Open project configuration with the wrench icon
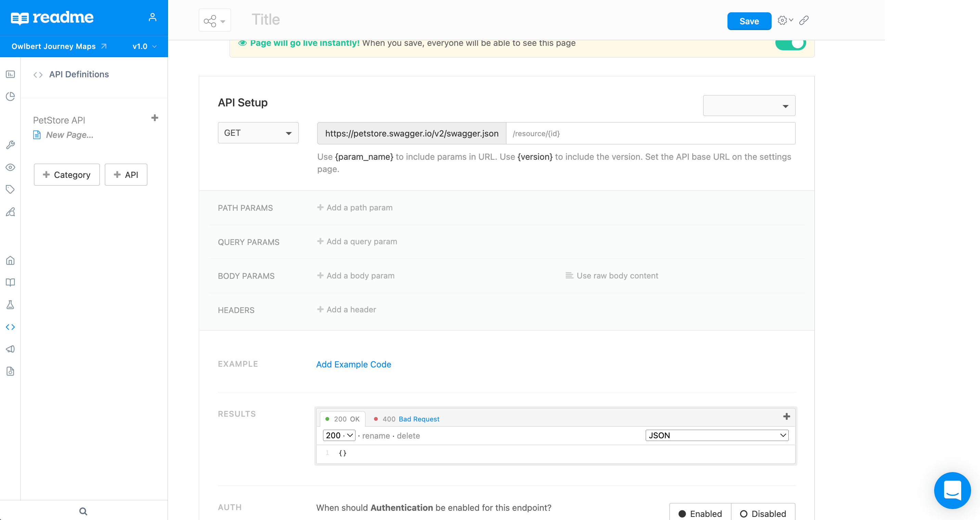The image size is (980, 520). click(x=10, y=145)
